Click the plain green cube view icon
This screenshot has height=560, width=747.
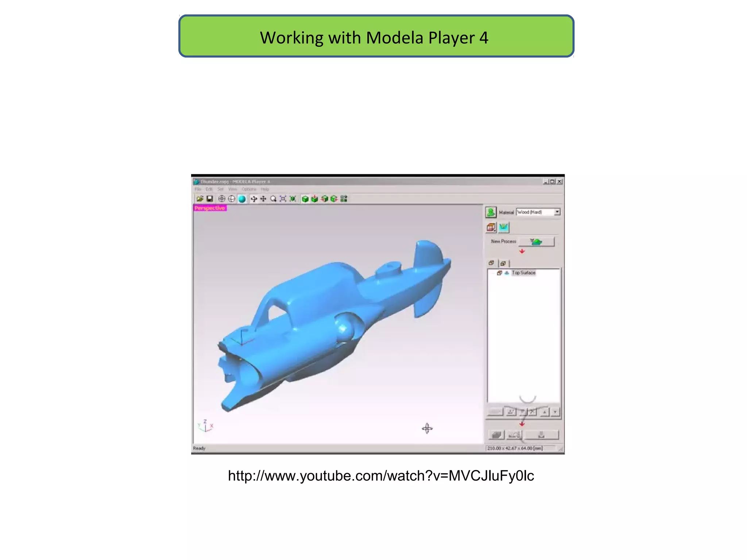click(305, 199)
